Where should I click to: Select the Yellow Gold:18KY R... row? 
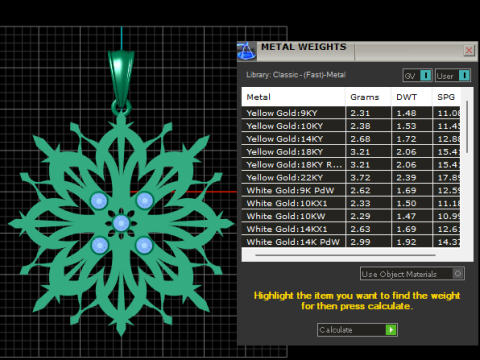351,165
